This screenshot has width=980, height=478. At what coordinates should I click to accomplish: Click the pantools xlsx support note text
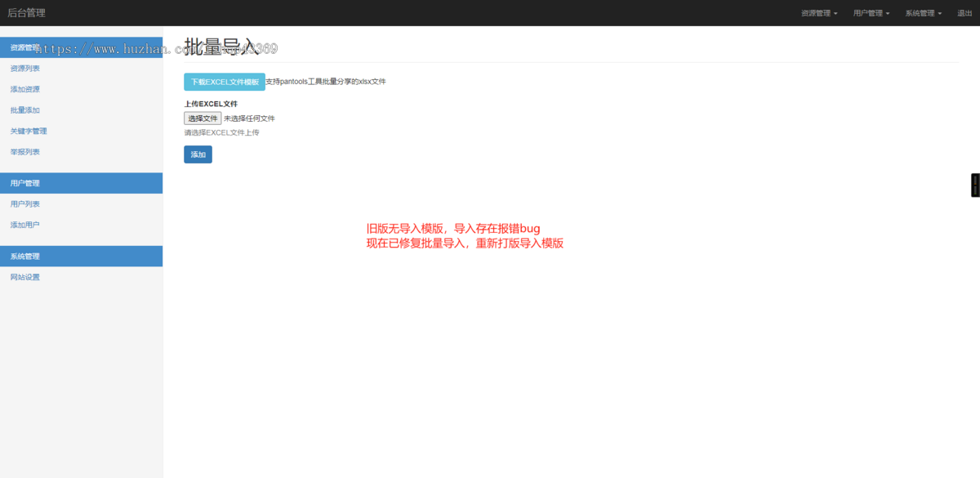tap(326, 82)
